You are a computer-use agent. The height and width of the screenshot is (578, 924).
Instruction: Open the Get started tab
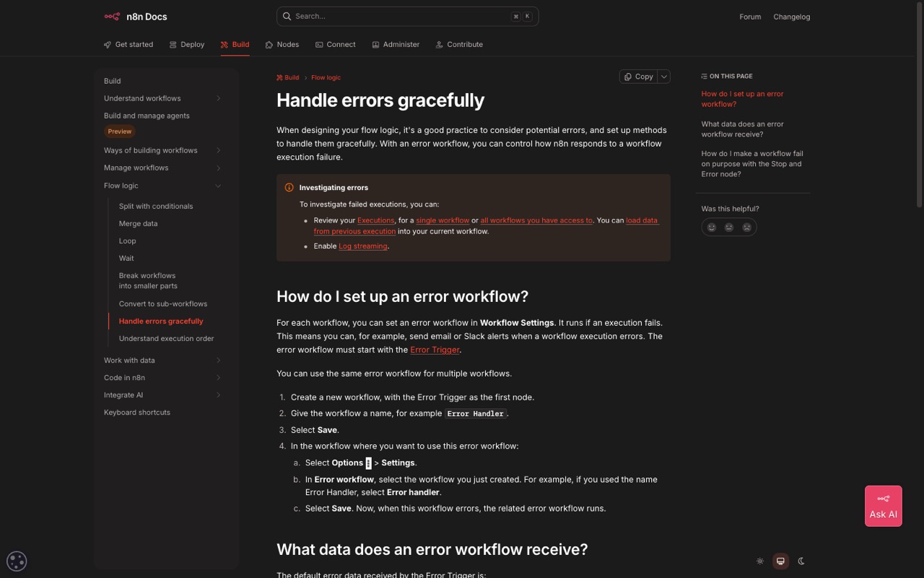128,45
